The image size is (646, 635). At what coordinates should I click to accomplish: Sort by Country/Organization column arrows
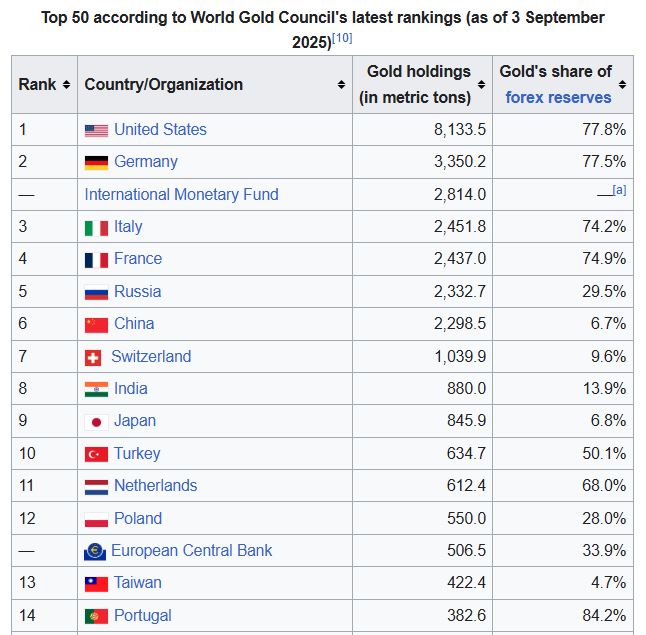click(x=341, y=84)
